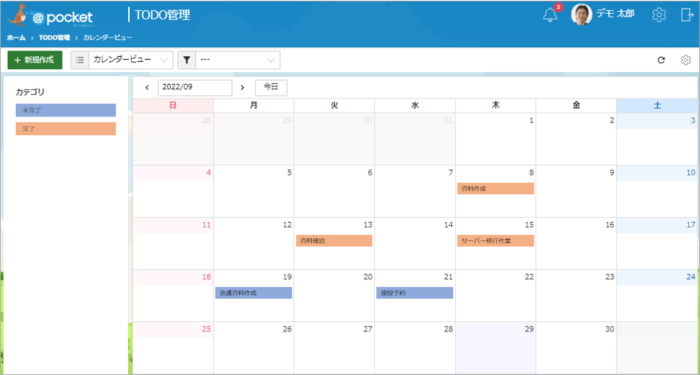The image size is (700, 375).
Task: Open view settings gear in toolbar
Action: click(x=685, y=60)
